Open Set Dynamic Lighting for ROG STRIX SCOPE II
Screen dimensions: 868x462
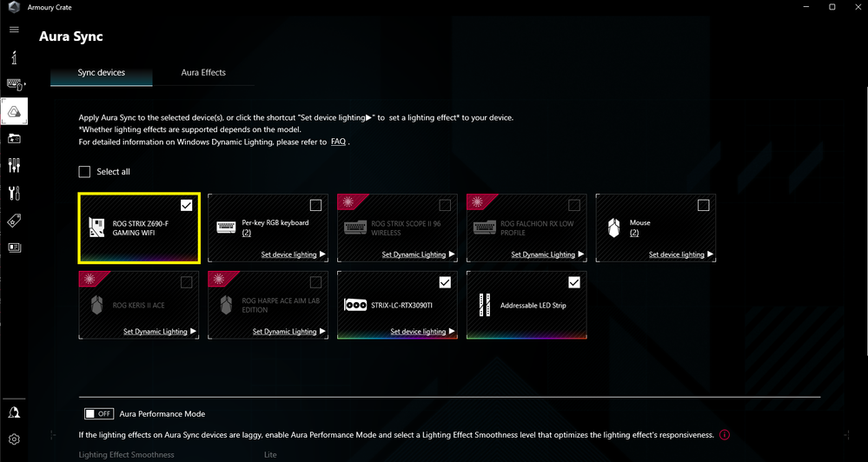click(418, 254)
